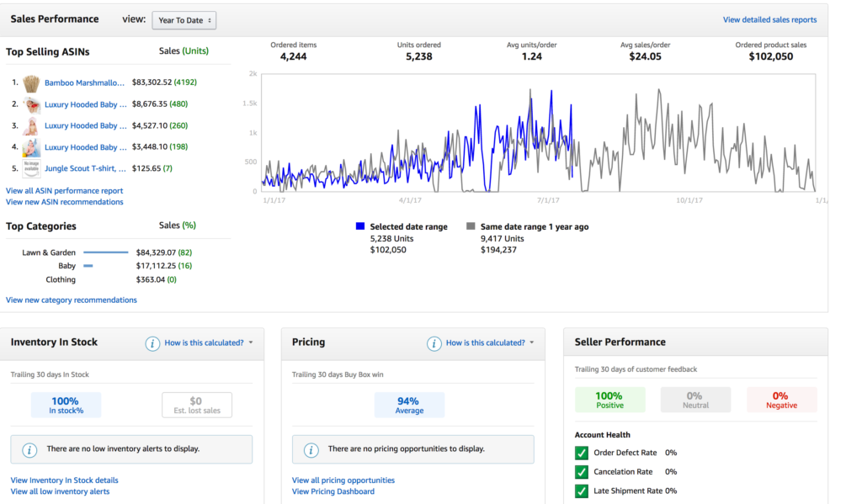Click the No Image Available icon for Jungle Scout T-shirt
This screenshot has width=862, height=504.
(31, 168)
